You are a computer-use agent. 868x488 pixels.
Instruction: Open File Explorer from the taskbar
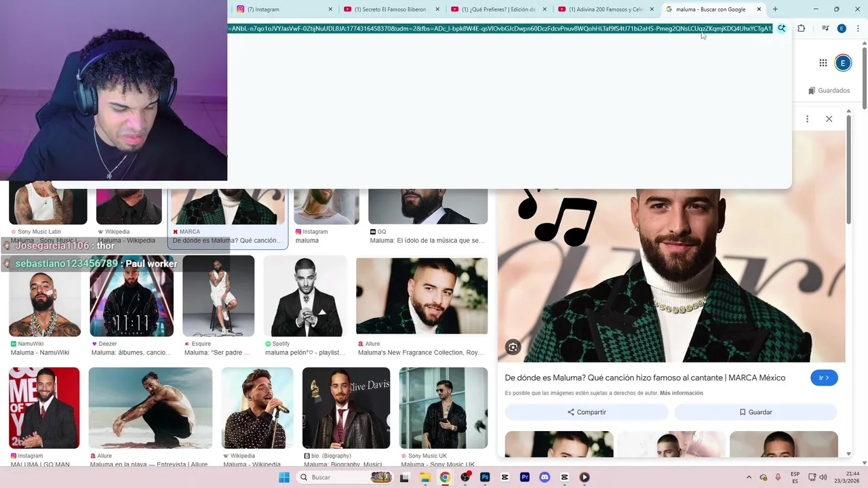(425, 477)
